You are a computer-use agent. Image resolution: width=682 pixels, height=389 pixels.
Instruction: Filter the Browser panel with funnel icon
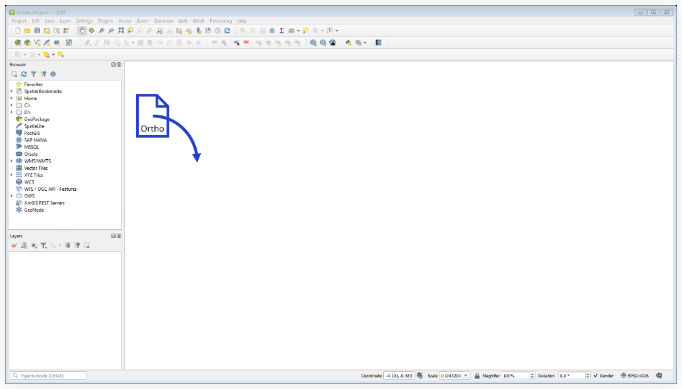(33, 74)
